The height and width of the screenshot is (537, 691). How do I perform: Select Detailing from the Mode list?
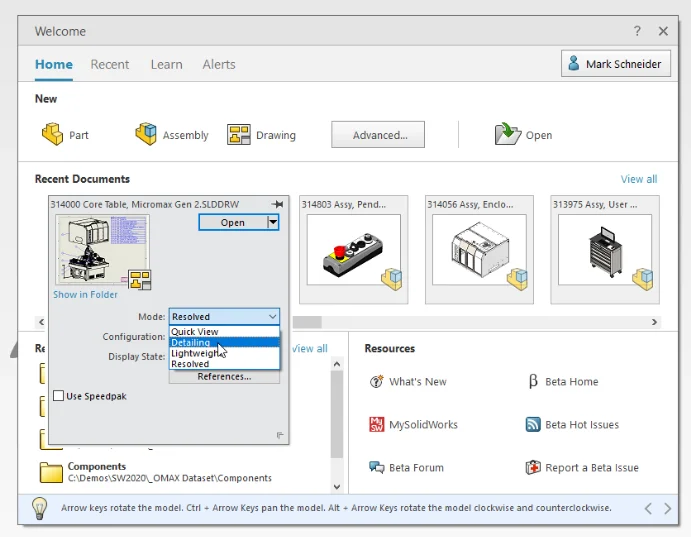[191, 342]
